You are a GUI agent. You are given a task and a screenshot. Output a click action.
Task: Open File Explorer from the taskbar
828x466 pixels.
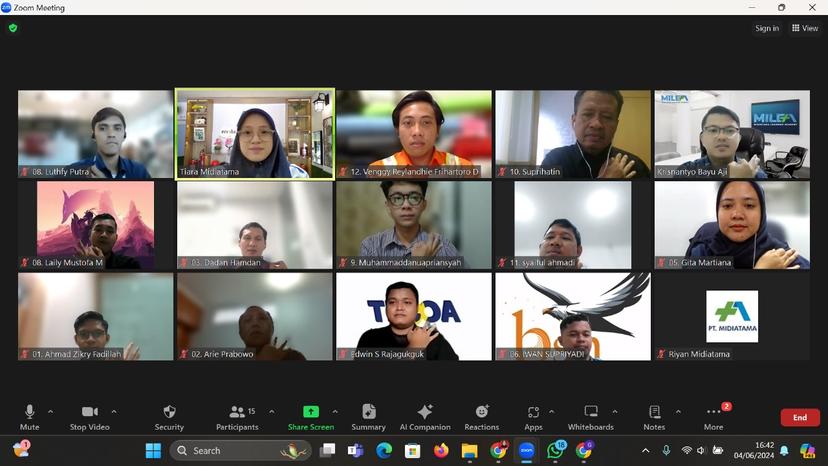click(469, 451)
